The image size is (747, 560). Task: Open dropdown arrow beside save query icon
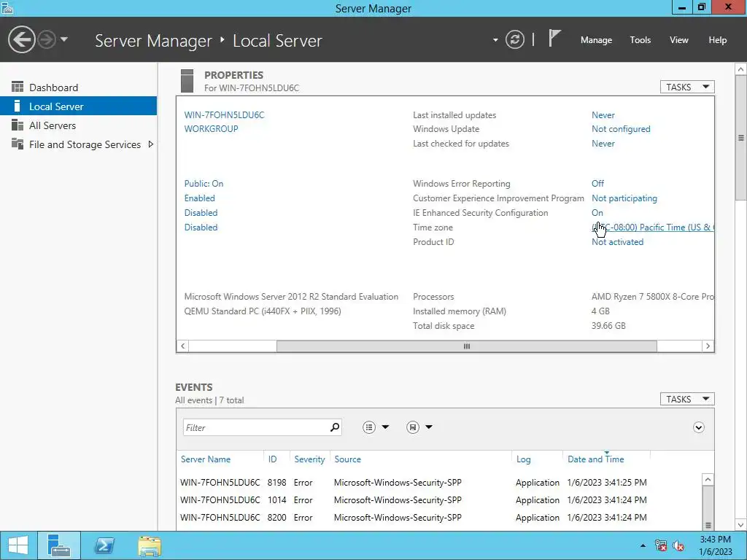(x=429, y=427)
